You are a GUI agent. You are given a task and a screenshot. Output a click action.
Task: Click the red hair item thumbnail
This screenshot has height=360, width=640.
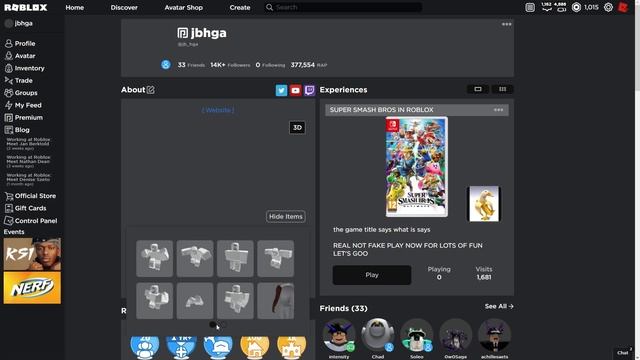276,300
